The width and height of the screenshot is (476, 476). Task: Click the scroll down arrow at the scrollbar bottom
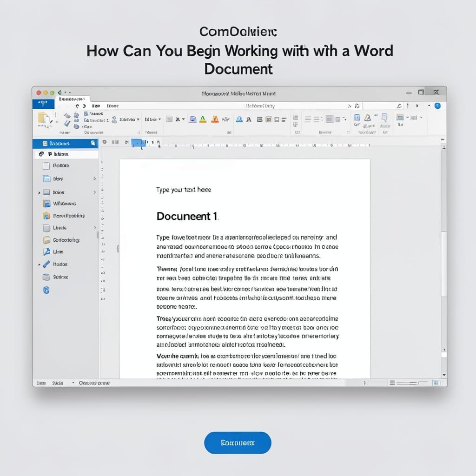point(444,375)
